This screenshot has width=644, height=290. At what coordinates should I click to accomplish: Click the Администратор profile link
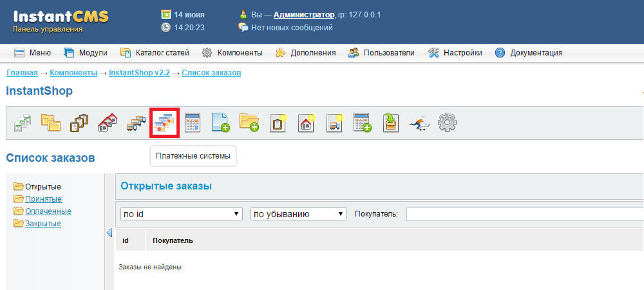click(303, 14)
